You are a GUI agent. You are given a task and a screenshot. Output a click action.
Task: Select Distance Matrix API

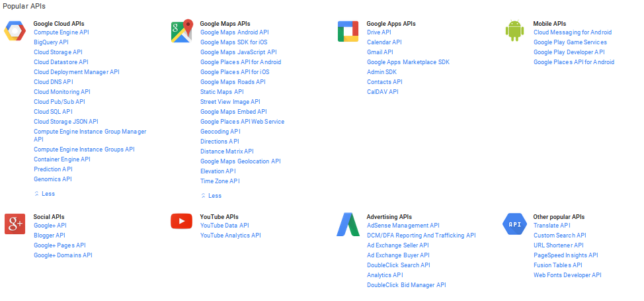click(x=227, y=151)
